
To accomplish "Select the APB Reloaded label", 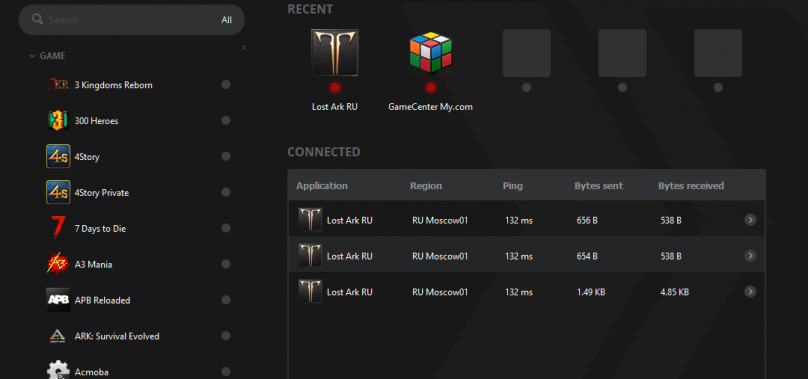I will pos(103,300).
